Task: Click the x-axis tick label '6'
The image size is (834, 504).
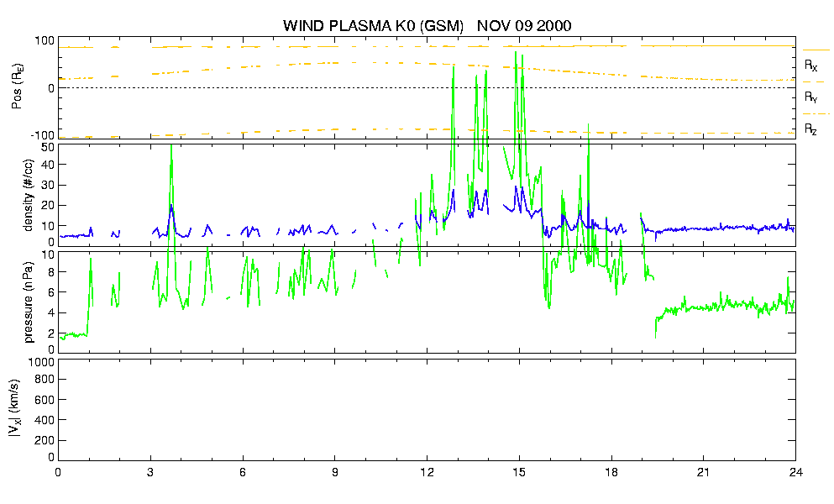Action: pyautogui.click(x=243, y=472)
